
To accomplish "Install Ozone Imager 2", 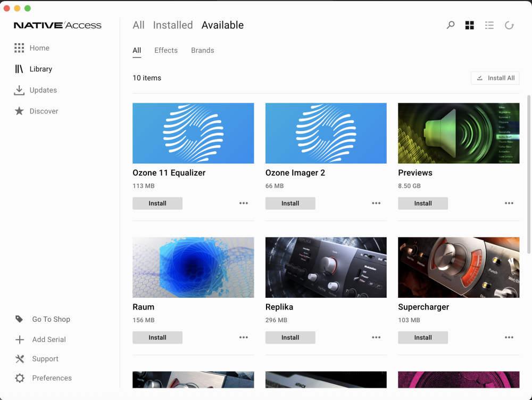I will 290,203.
